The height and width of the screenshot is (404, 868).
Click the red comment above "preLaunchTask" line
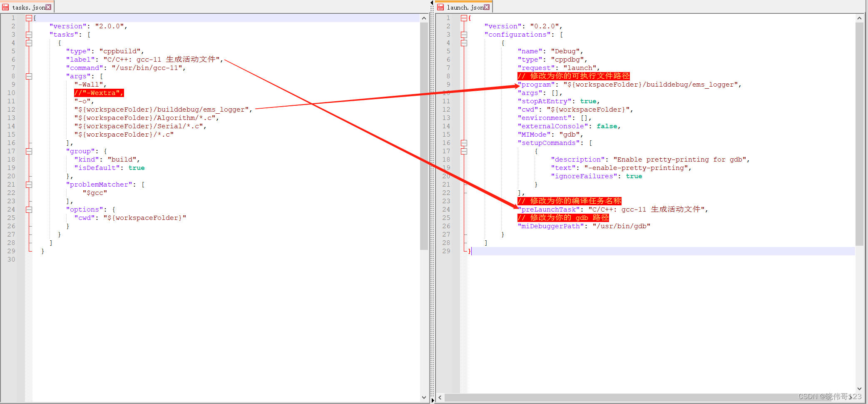570,201
